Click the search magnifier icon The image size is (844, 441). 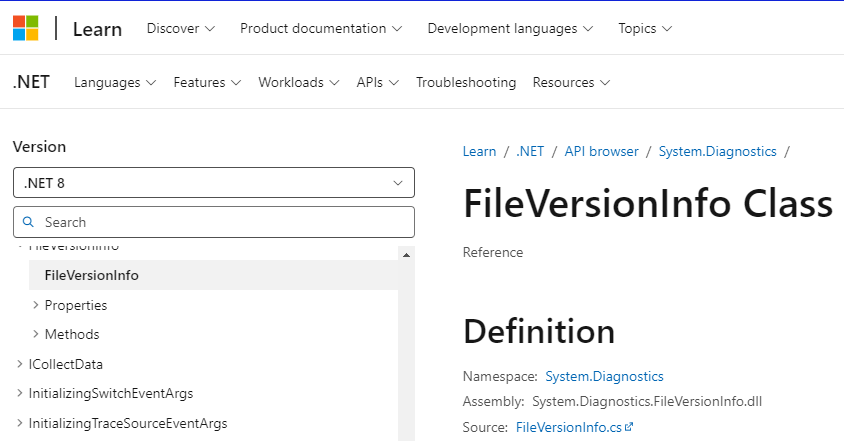(x=28, y=222)
